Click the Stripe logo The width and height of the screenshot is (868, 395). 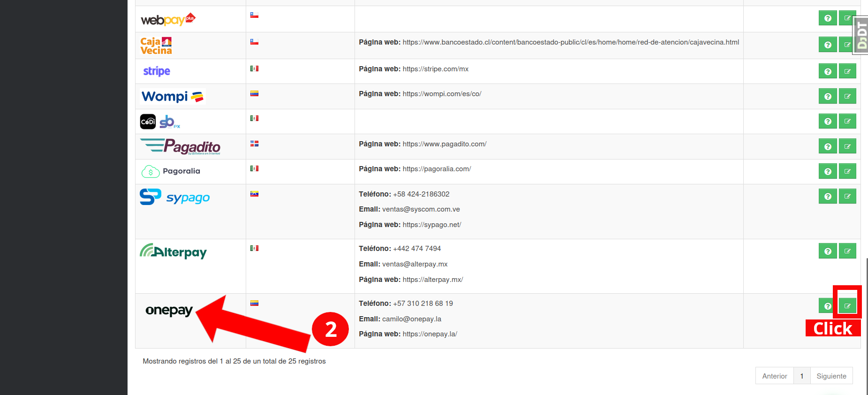pyautogui.click(x=157, y=71)
